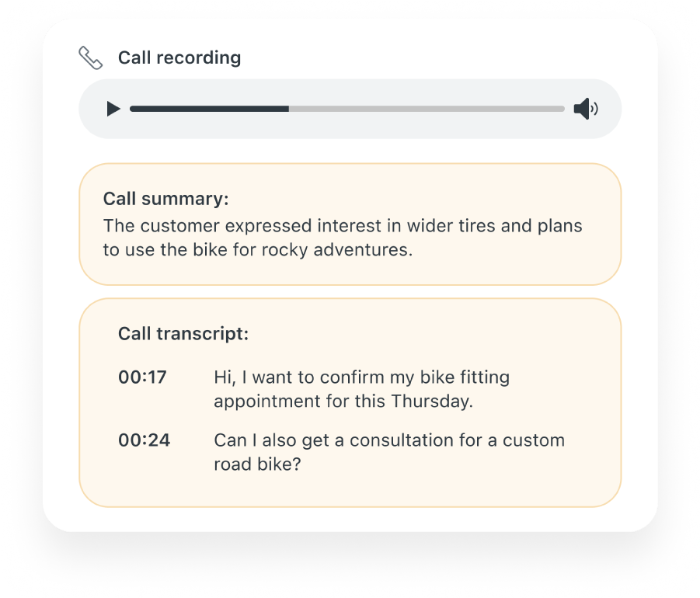Click the darkened played portion of the seek bar
Viewport: 700px width, 598px height.
click(210, 109)
